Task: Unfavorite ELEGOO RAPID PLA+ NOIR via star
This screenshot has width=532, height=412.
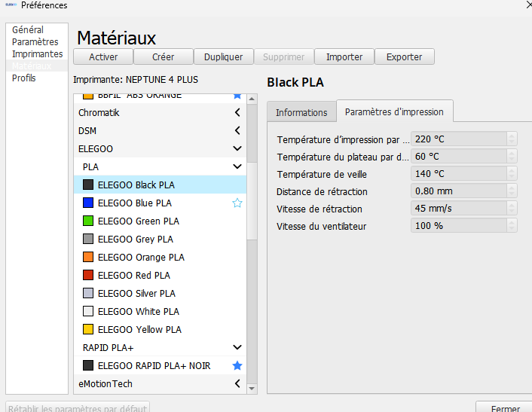Action: point(237,365)
